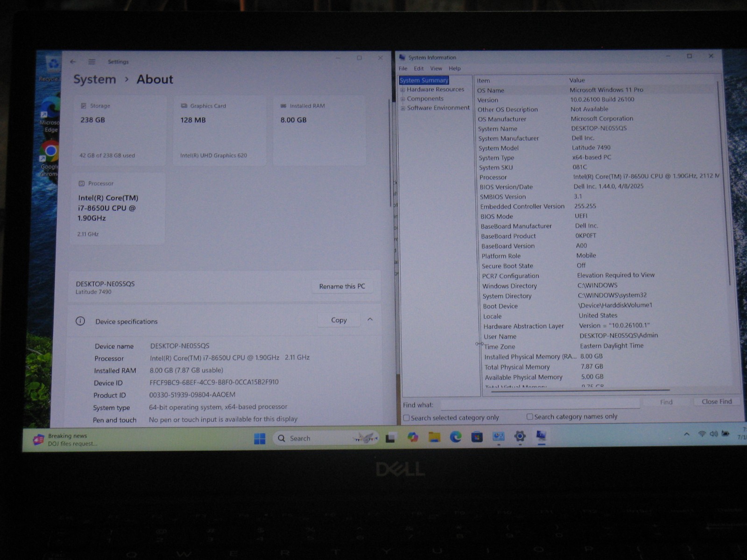Click the Product ID value in Settings
The image size is (747, 560).
[x=192, y=395]
